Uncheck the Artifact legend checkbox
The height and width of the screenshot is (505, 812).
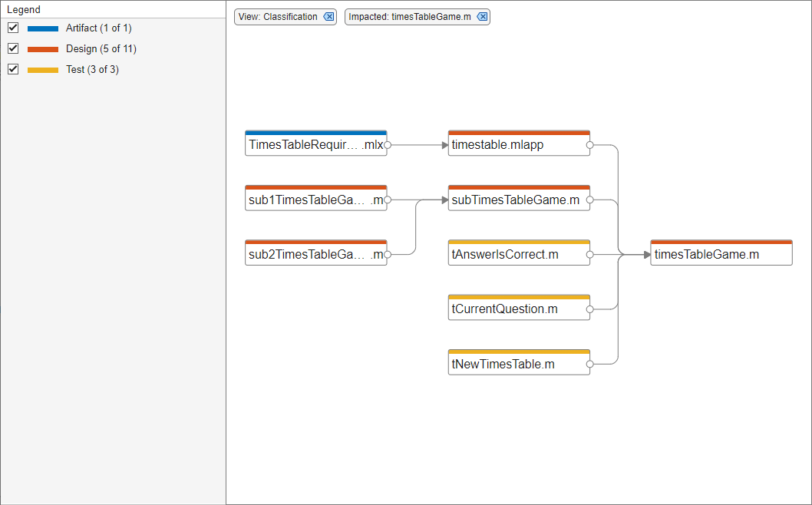tap(13, 28)
